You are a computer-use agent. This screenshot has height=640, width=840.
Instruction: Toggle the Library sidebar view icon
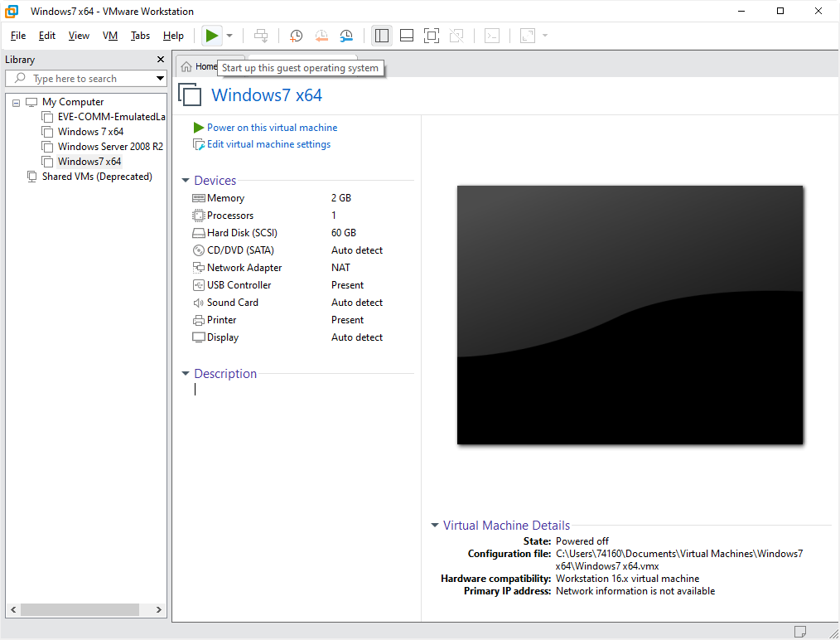[381, 36]
